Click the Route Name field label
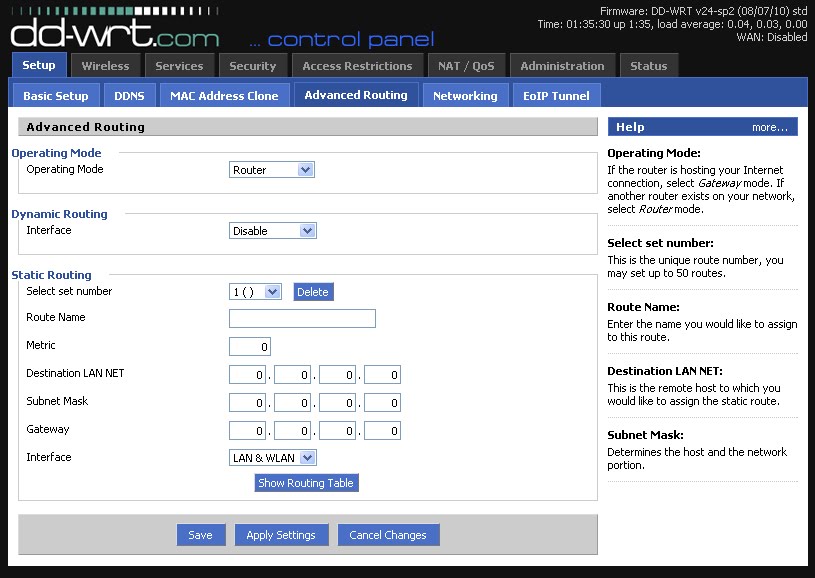The image size is (815, 578). coord(56,317)
